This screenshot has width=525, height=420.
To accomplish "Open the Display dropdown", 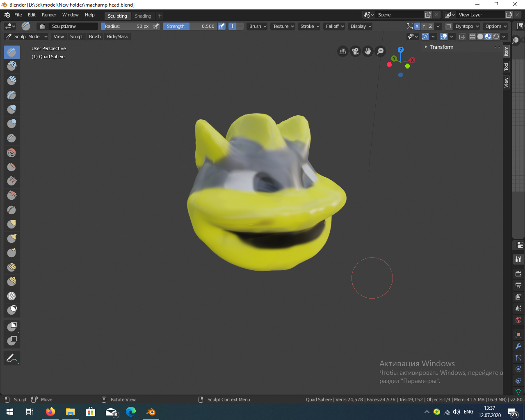I will (361, 26).
